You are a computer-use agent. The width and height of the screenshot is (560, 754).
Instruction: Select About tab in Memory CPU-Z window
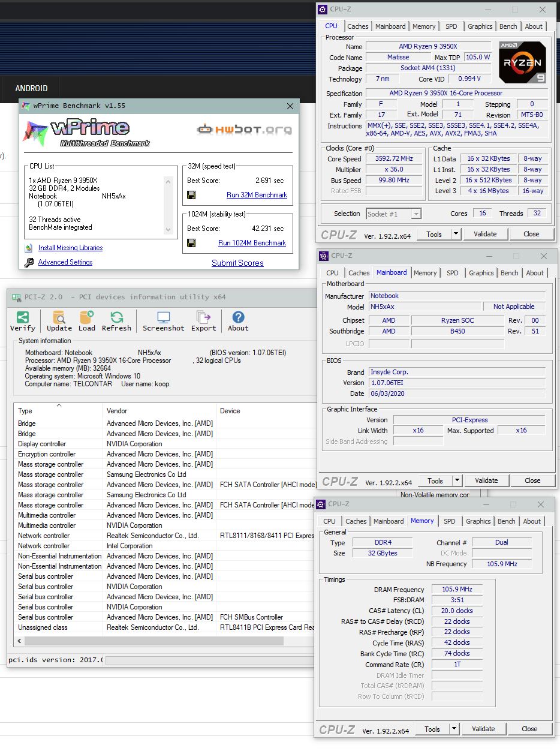532,521
